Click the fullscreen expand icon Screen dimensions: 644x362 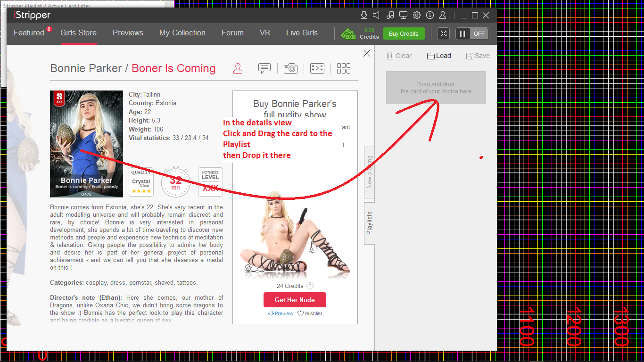(x=444, y=33)
